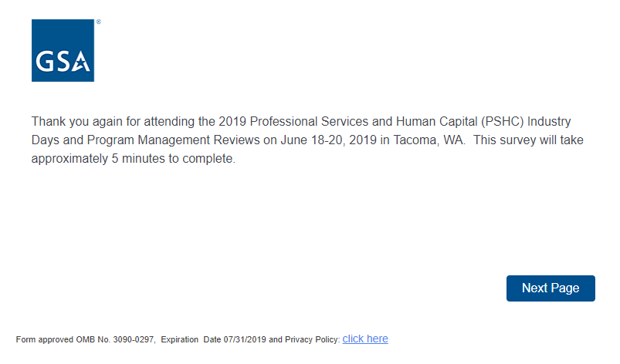Click the 'approximately 5 minutes to complete' text

pos(133,160)
